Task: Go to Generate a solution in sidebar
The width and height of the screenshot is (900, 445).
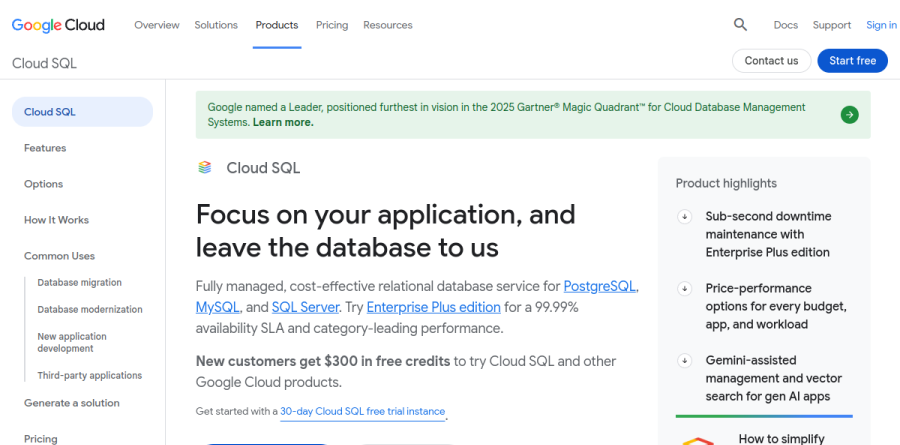Action: 72,403
